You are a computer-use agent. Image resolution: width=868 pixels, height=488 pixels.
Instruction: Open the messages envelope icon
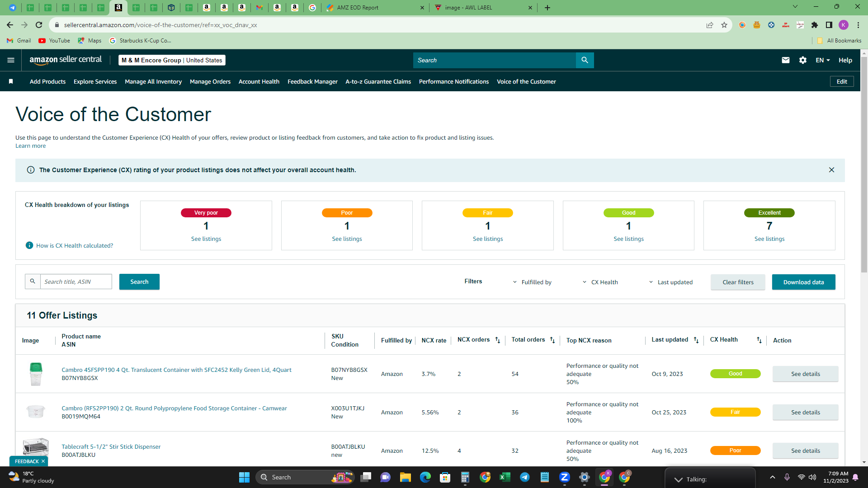point(786,60)
